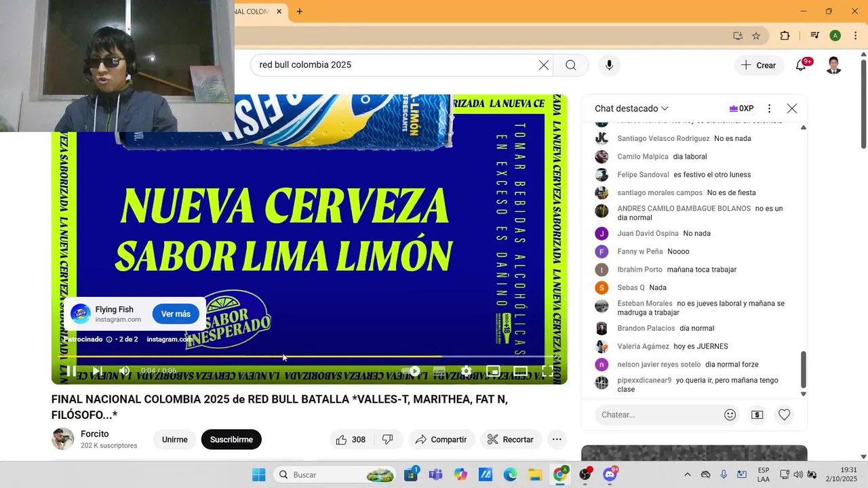Close the current Chrome tab
868x488 pixels.
pyautogui.click(x=279, y=12)
